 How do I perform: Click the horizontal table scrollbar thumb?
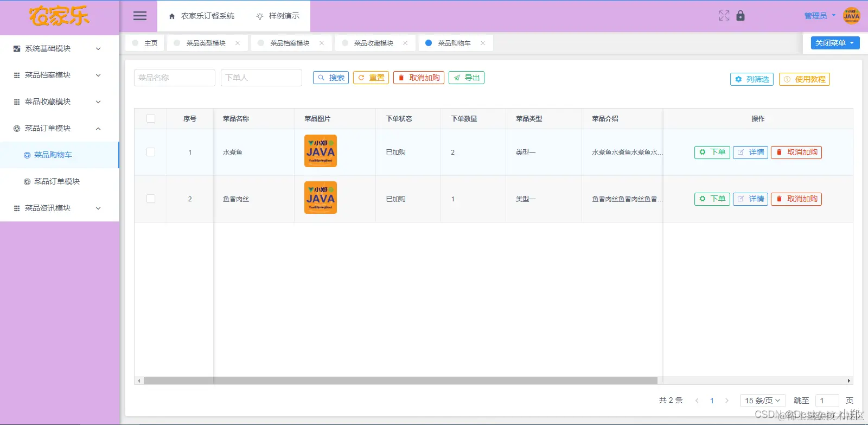point(400,381)
